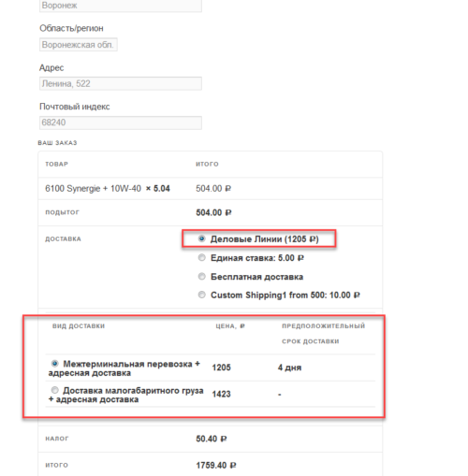Click the Бесплатная доставка label text

click(256, 277)
